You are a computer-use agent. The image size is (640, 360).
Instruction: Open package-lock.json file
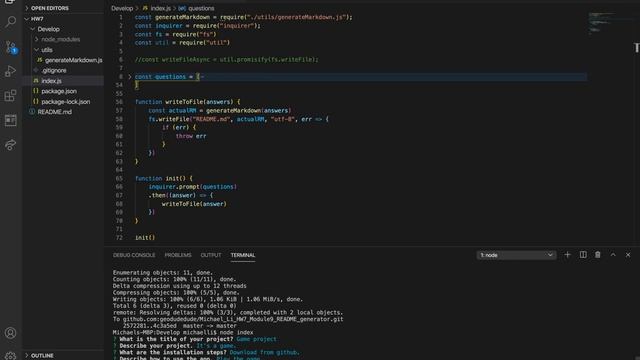coord(65,102)
